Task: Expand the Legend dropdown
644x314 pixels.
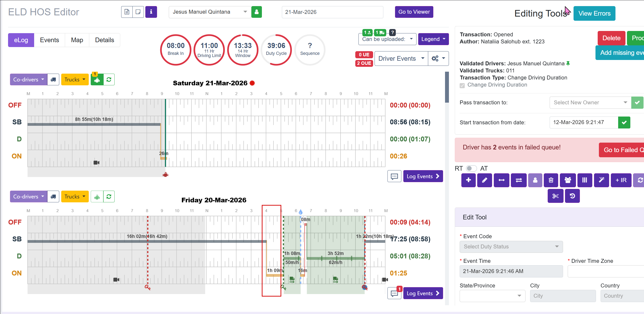Action: [433, 39]
